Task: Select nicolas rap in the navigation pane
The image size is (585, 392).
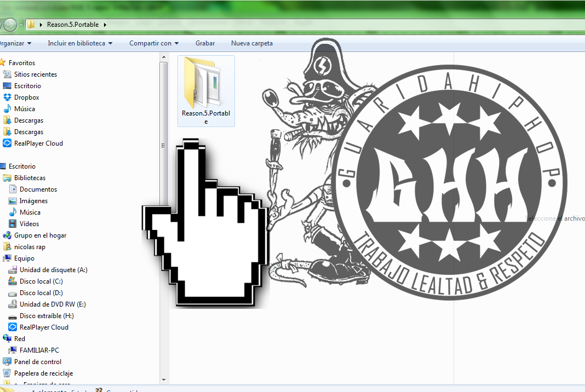Action: point(30,247)
